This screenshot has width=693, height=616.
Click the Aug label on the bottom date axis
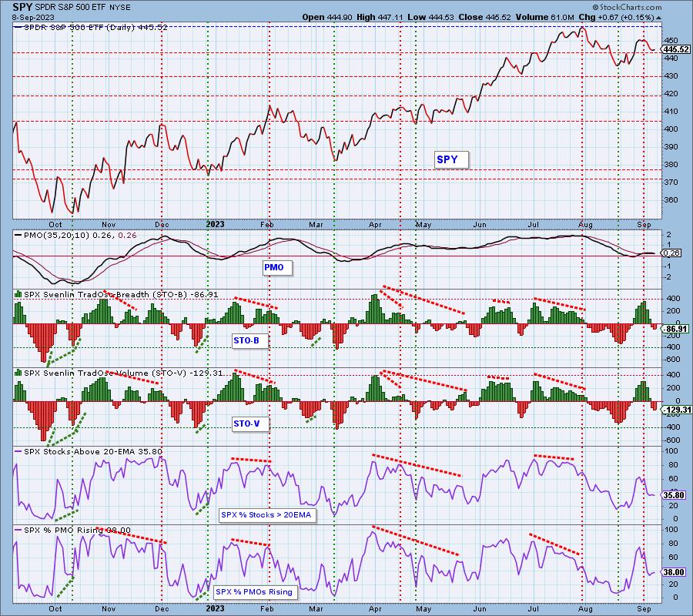pos(585,609)
